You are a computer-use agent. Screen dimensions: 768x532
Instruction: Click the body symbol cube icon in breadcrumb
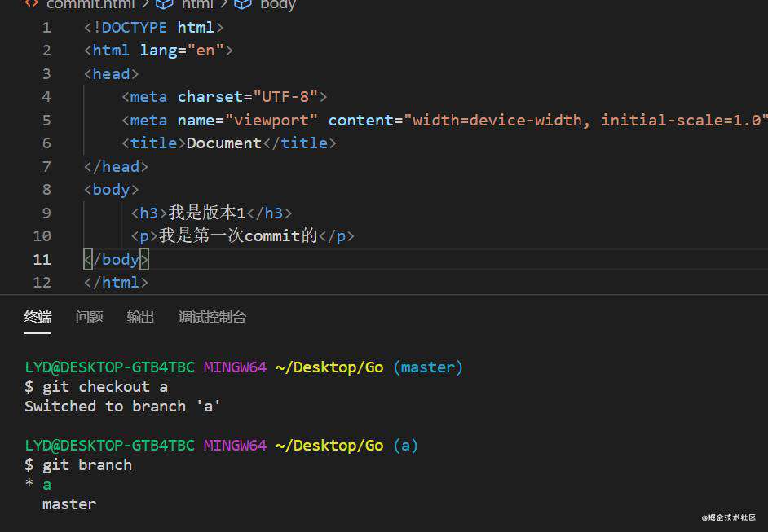coord(243,4)
